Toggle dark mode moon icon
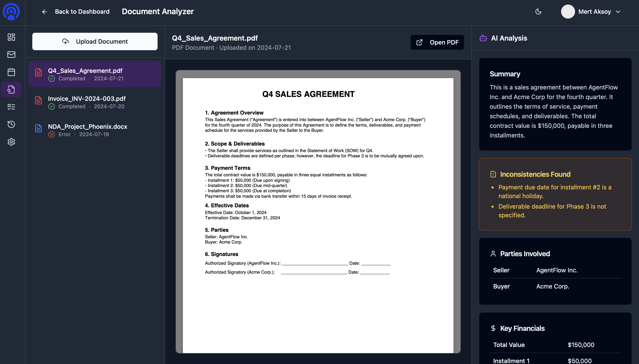639x364 pixels. coord(538,12)
